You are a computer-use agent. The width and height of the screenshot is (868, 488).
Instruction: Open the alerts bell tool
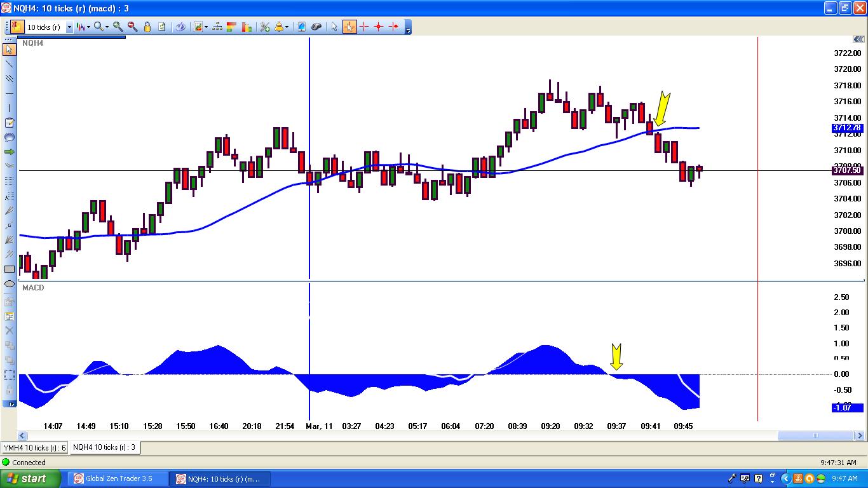[279, 27]
